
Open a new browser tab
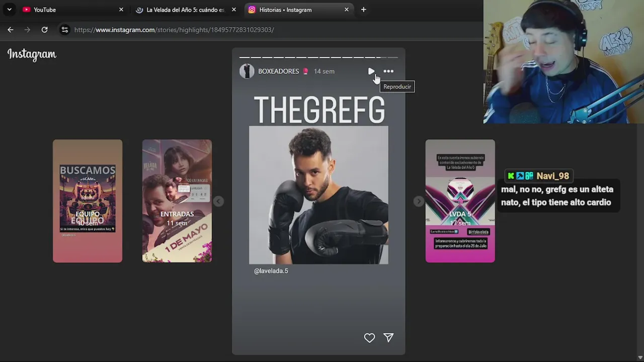click(x=363, y=10)
